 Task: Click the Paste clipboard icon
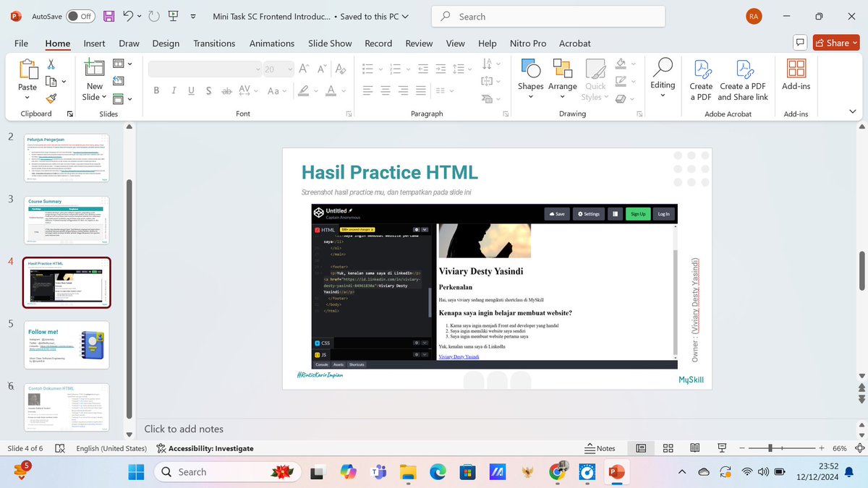(x=27, y=69)
